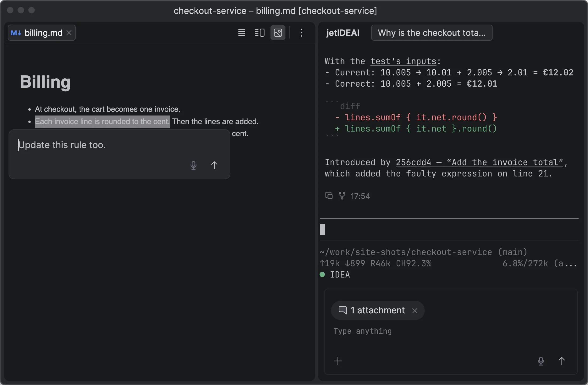Viewport: 588px width, 385px height.
Task: Click the IDEA status indicator
Action: pos(335,275)
